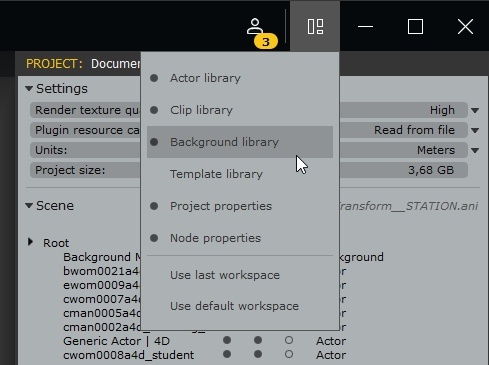Toggle empty circle of cwom0008a4d_student row
The height and width of the screenshot is (365, 489).
click(x=289, y=354)
